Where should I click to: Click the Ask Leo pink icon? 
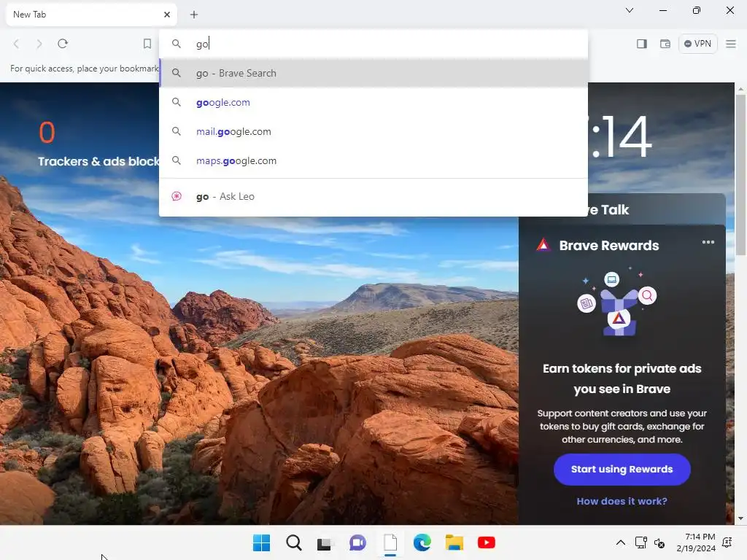[177, 196]
